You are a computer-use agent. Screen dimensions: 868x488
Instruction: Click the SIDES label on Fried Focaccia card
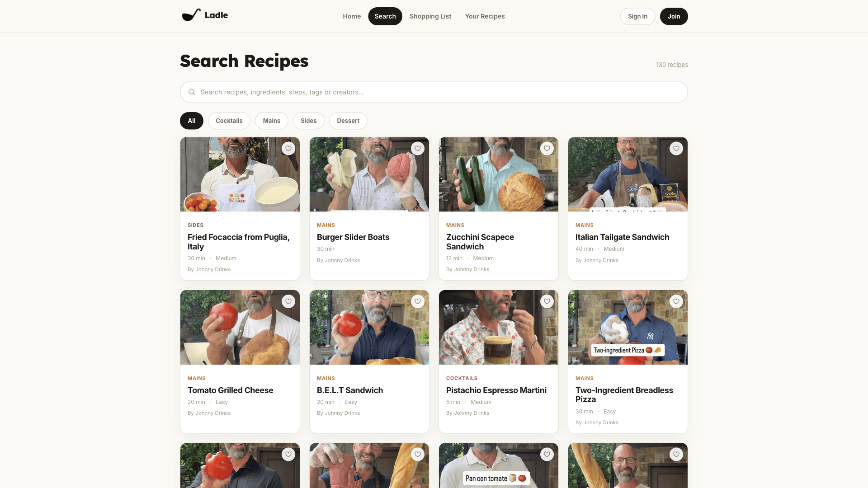(x=195, y=225)
